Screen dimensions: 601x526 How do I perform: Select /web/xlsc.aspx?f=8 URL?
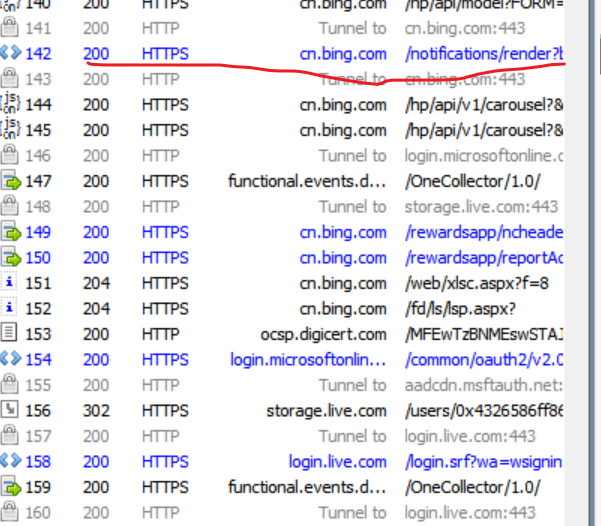click(477, 283)
